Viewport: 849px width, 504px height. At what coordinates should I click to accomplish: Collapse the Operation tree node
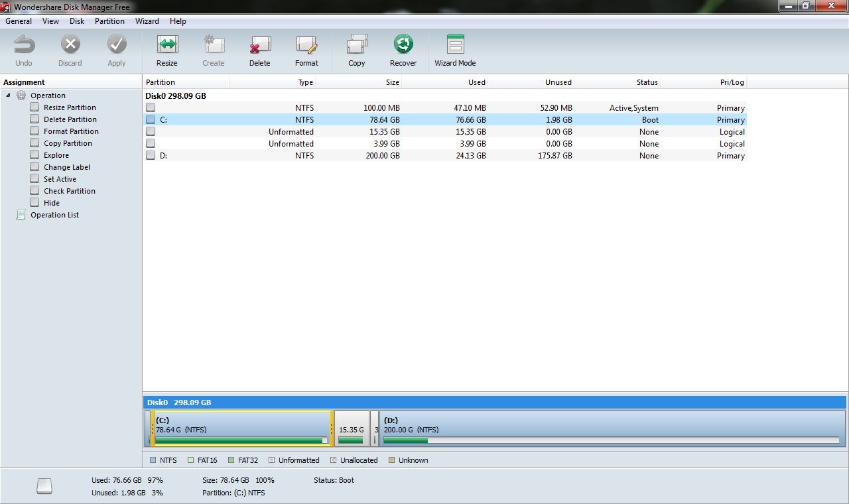[x=9, y=95]
